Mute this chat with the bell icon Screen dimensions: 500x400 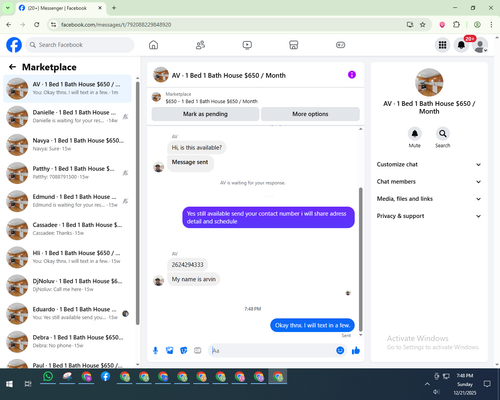pyautogui.click(x=415, y=134)
